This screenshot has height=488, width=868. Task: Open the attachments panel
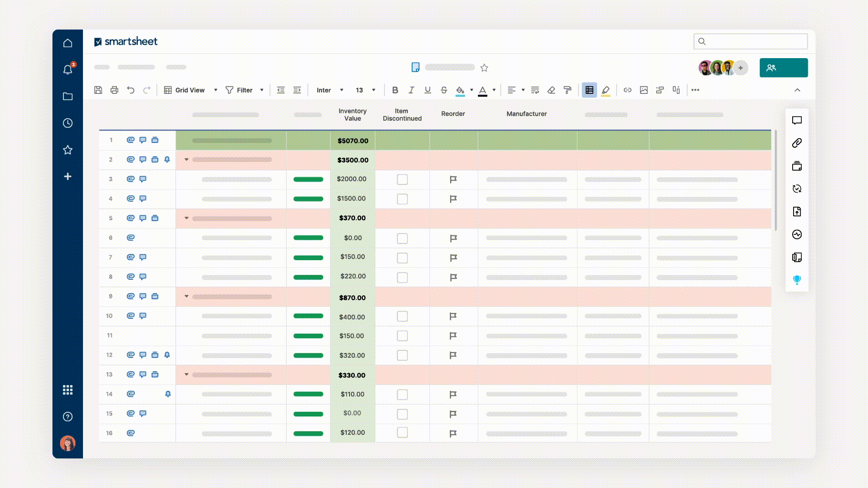(796, 143)
